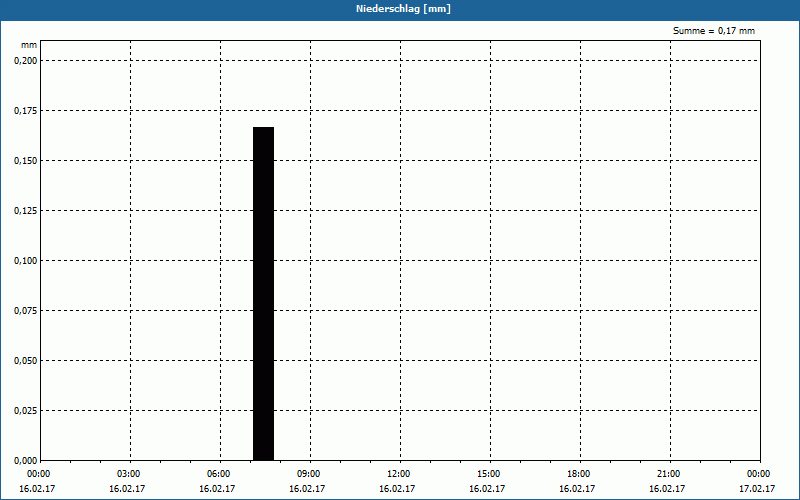Click the 0,100 y-axis value
The width and height of the screenshot is (800, 500).
click(26, 261)
